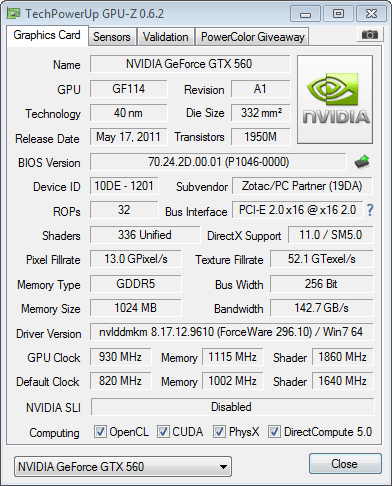
Task: Click the GPU-Z title bar app icon
Action: point(14,14)
